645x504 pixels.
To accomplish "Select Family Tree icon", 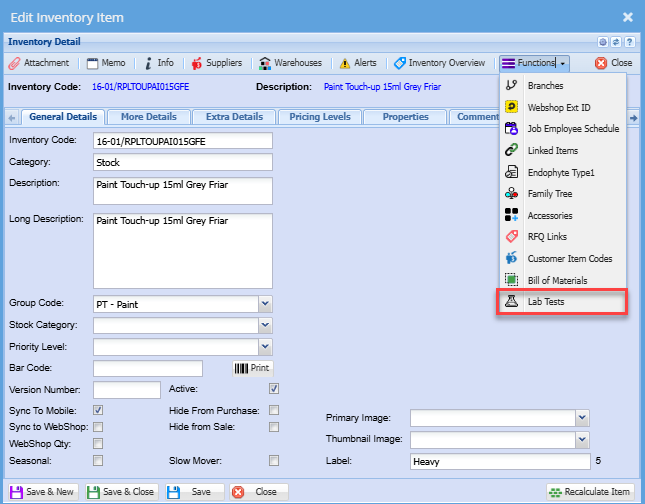I will pos(511,193).
